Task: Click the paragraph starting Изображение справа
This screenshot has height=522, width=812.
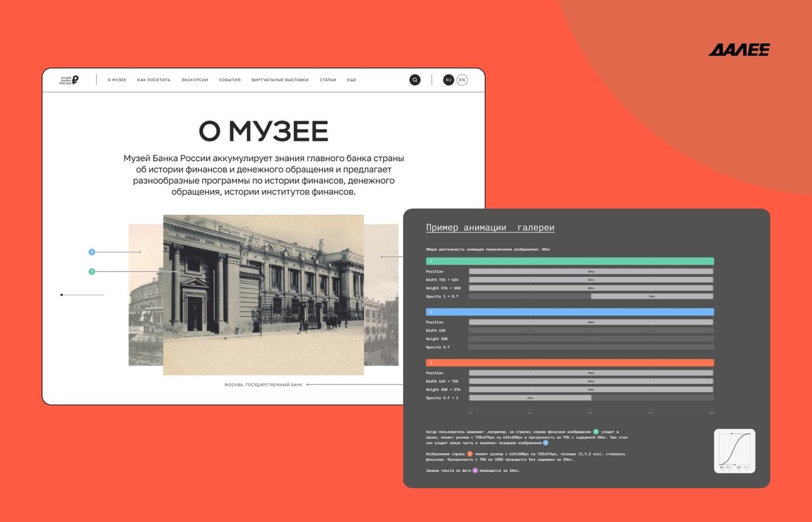Action: (525, 456)
